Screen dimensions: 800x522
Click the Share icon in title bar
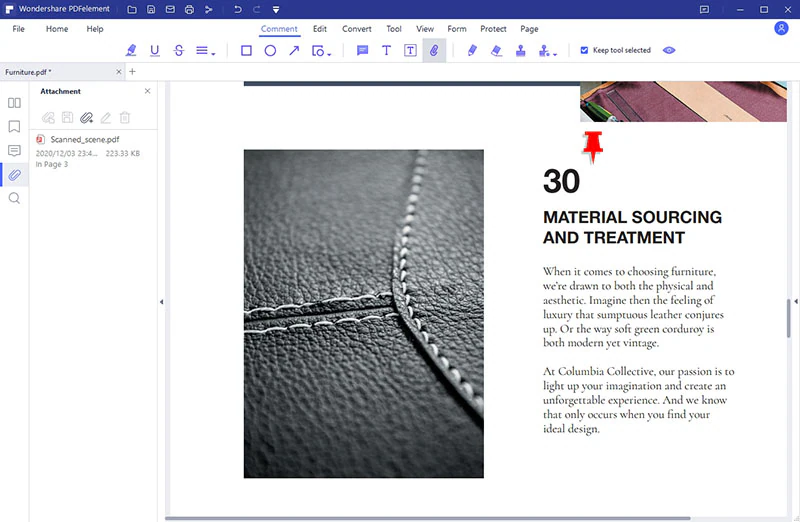(209, 9)
